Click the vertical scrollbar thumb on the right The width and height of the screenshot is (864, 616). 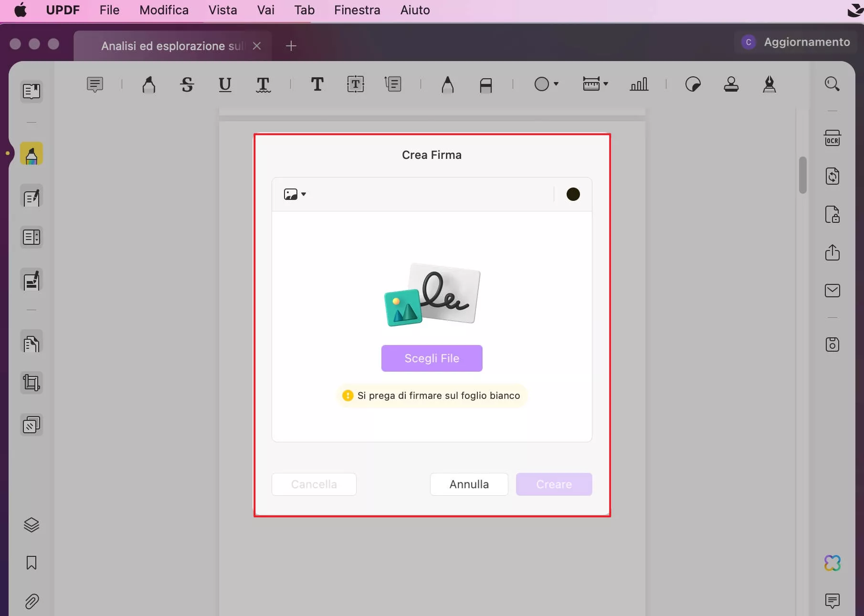[x=803, y=175]
